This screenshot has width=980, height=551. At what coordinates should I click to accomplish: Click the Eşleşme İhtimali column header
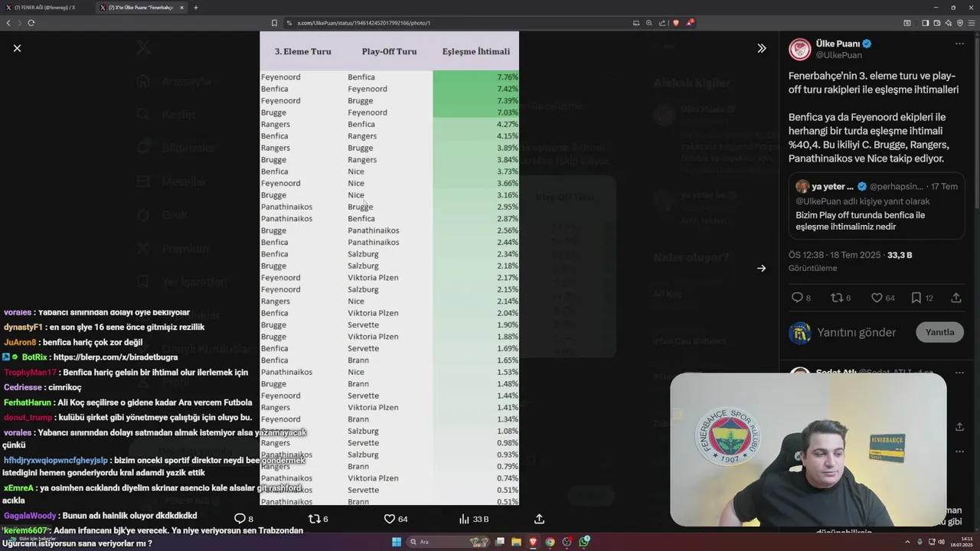(475, 51)
